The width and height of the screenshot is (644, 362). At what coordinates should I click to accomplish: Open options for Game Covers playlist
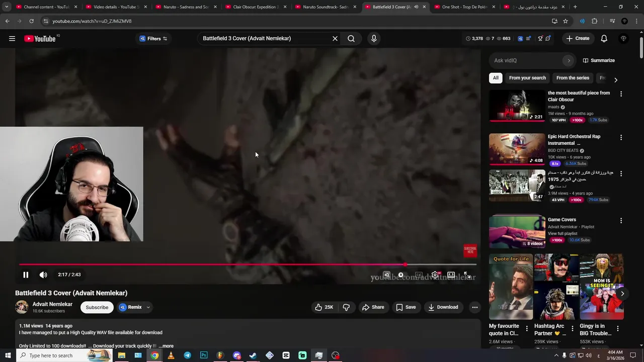click(621, 221)
